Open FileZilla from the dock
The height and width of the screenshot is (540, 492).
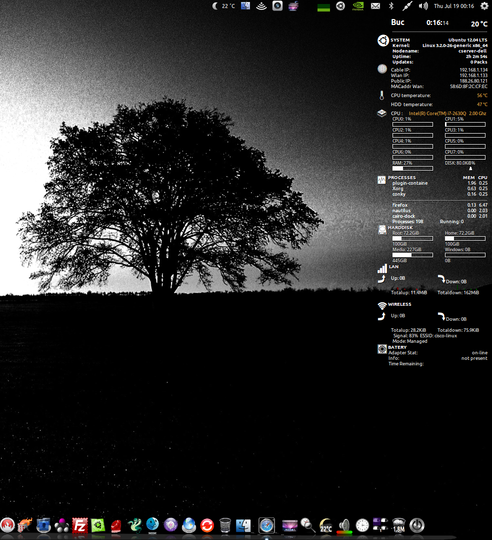click(80, 525)
